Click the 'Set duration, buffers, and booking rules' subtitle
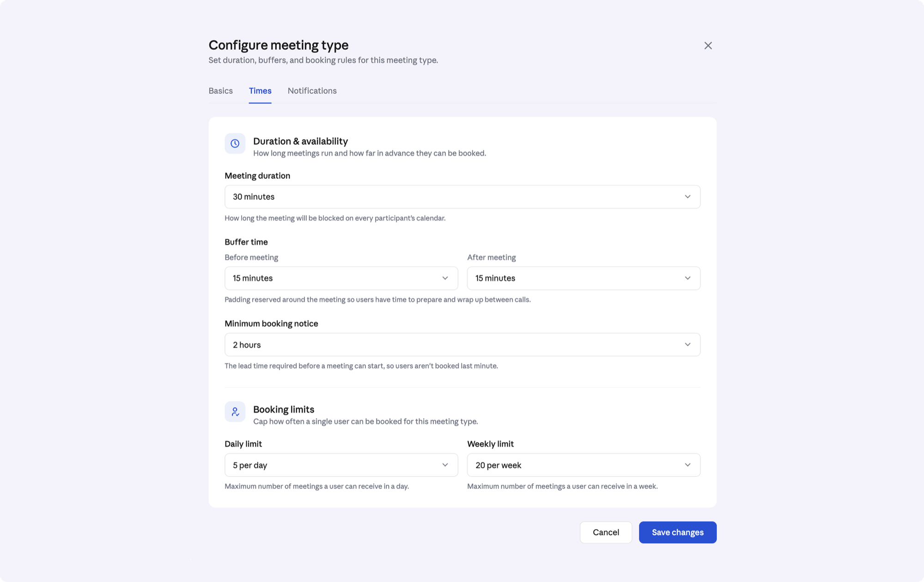 323,60
